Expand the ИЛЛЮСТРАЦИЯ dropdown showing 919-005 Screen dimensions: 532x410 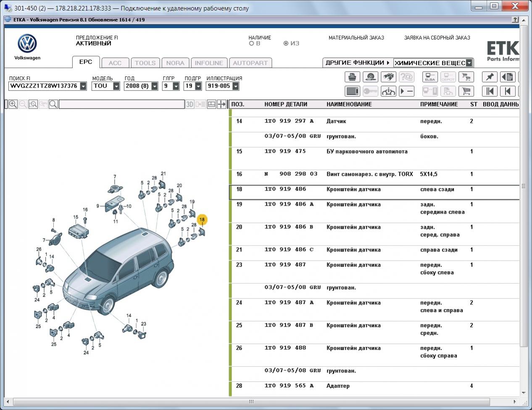pyautogui.click(x=235, y=86)
